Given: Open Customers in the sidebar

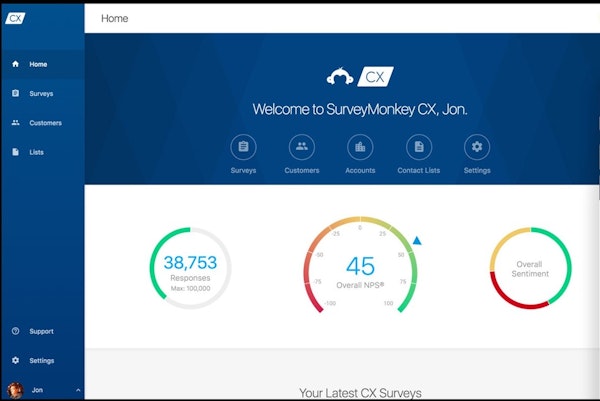Looking at the screenshot, I should 45,123.
